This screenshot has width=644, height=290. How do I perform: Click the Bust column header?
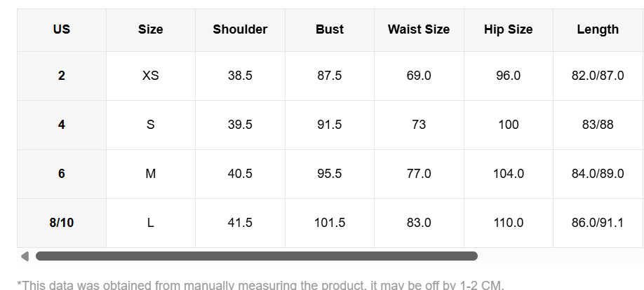click(330, 29)
